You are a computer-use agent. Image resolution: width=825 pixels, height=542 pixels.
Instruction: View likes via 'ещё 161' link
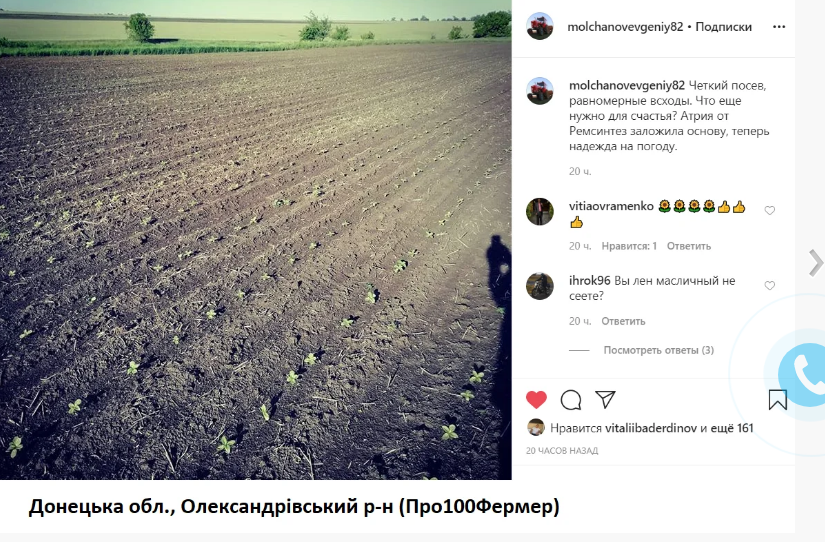[x=732, y=428]
